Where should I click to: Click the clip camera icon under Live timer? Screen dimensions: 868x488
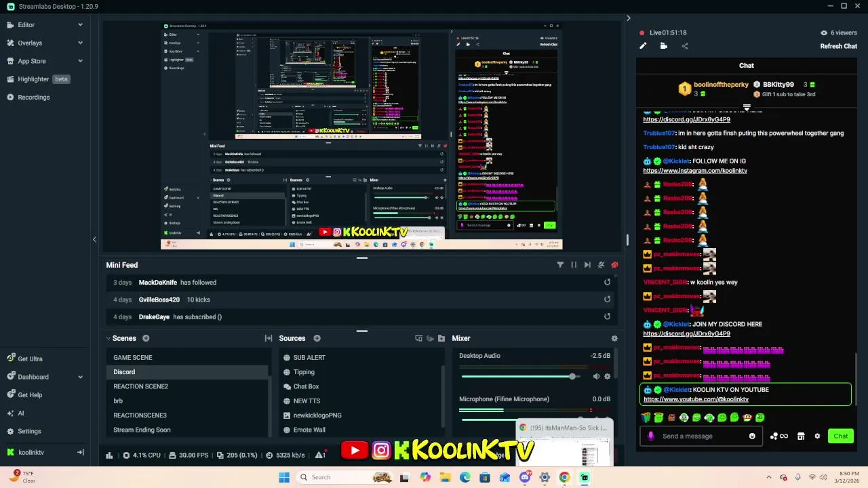coord(664,46)
